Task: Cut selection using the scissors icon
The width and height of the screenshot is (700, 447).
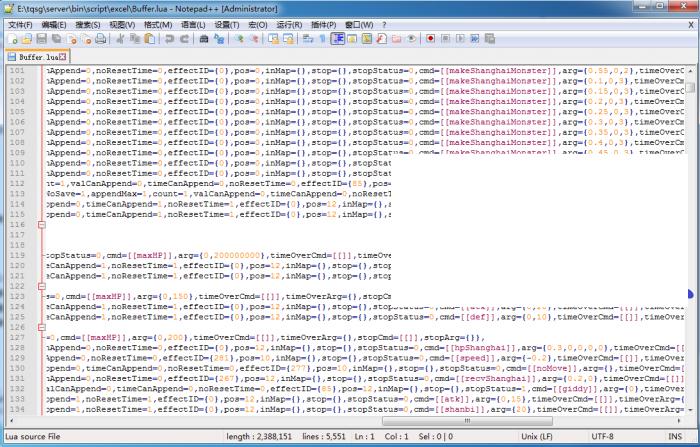Action: pyautogui.click(x=120, y=39)
